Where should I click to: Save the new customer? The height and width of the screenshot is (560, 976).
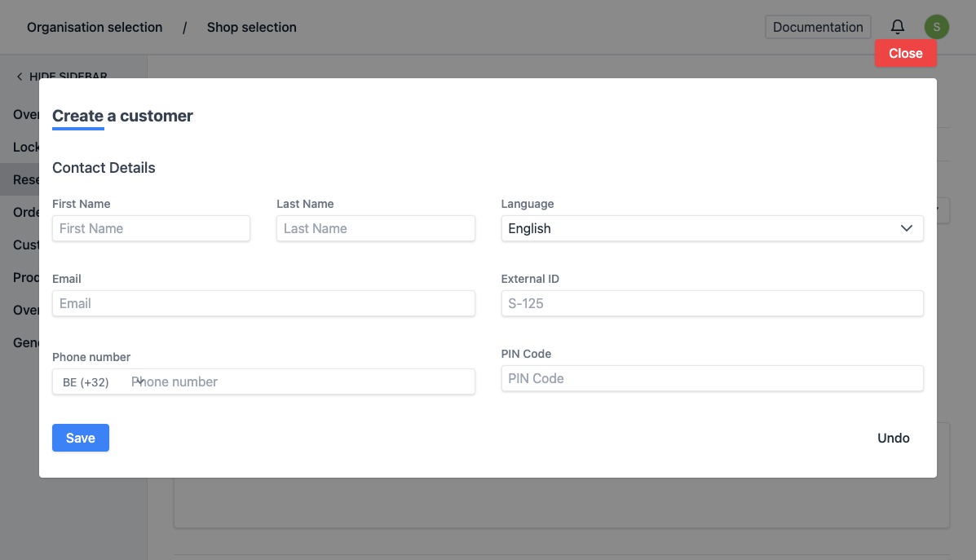pyautogui.click(x=80, y=438)
